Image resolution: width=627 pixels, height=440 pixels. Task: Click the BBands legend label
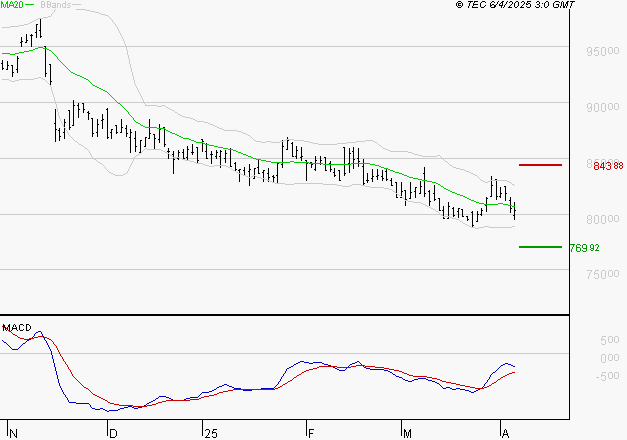point(56,5)
